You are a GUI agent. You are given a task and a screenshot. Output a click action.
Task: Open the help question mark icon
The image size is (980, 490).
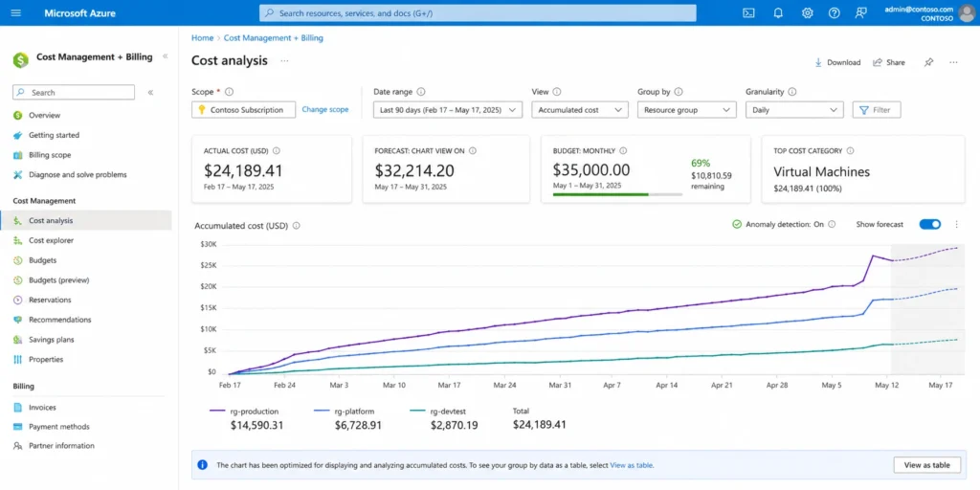click(834, 13)
